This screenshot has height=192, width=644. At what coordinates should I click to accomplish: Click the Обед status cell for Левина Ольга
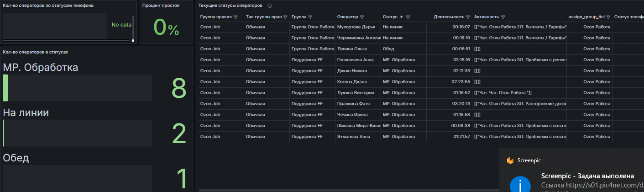tap(403, 49)
